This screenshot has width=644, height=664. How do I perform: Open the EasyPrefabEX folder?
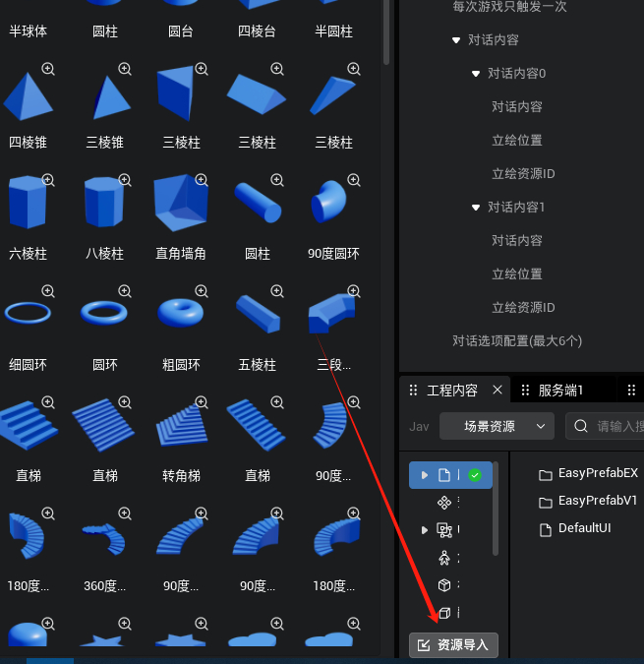[588, 473]
